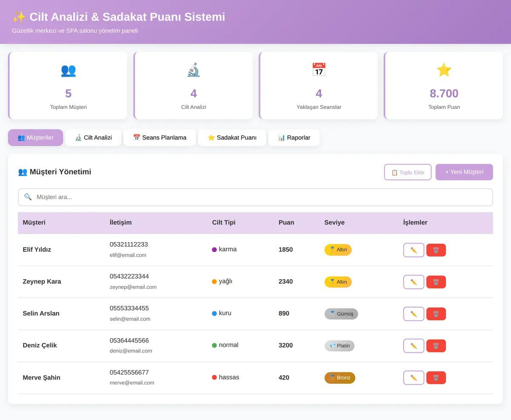Click the points value 3200

pos(286,346)
